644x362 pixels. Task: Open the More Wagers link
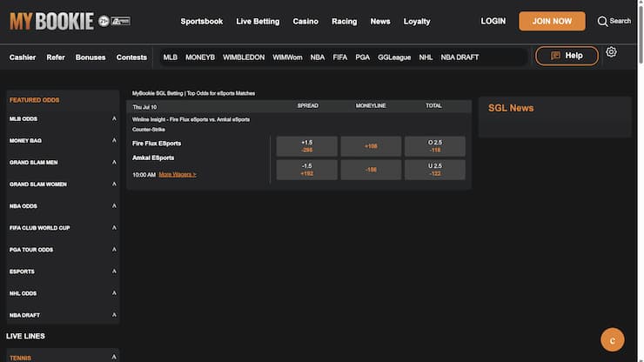178,175
